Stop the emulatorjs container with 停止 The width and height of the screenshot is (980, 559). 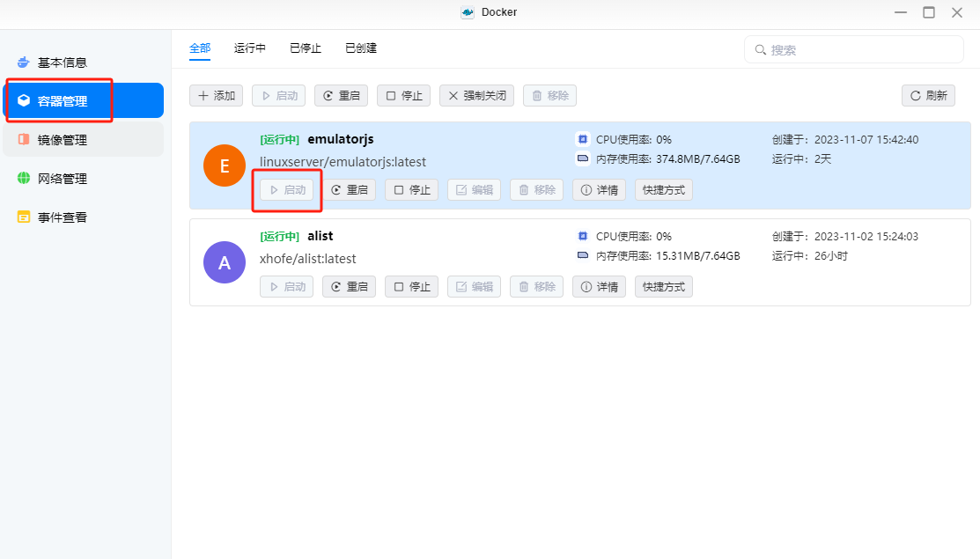pos(412,190)
